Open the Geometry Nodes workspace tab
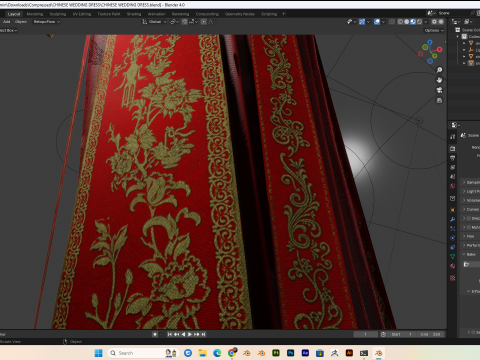The height and width of the screenshot is (360, 480). pos(240,14)
